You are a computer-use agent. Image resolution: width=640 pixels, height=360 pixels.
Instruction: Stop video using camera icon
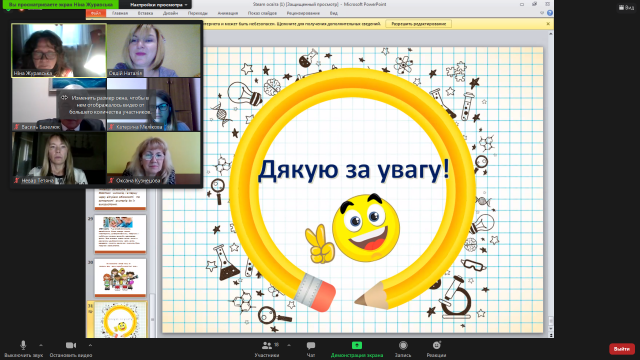point(71,349)
